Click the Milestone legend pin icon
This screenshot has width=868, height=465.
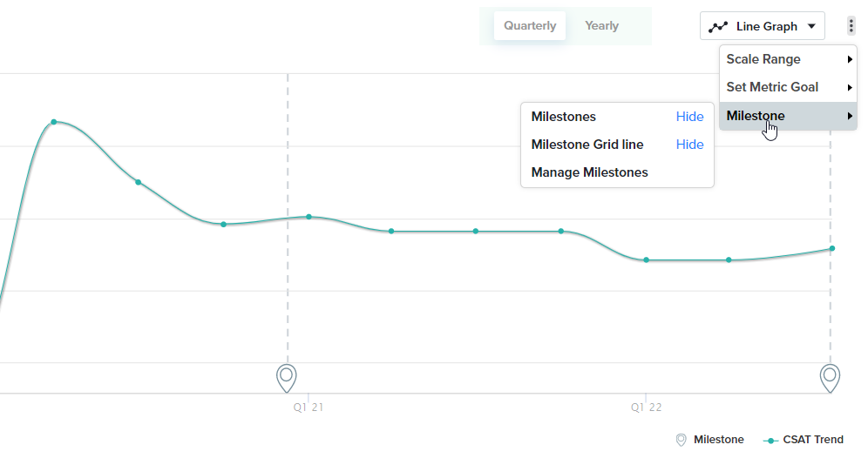pos(681,441)
